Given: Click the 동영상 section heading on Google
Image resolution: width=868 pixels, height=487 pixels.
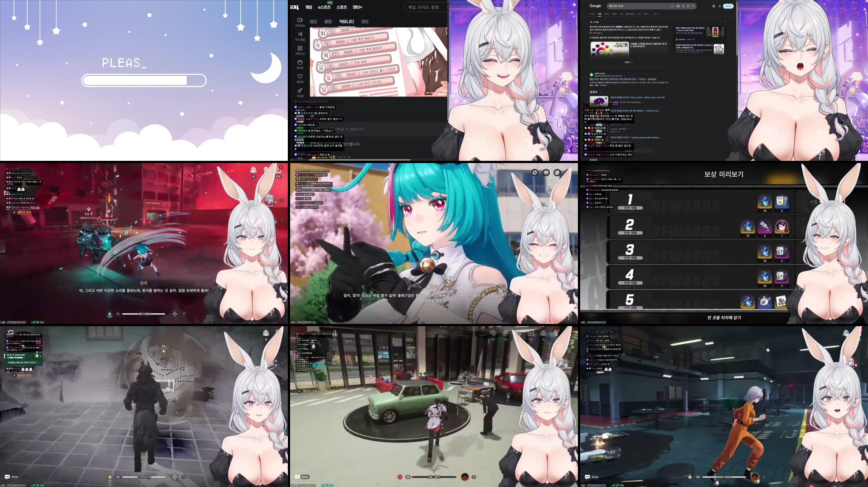Looking at the screenshot, I should tap(593, 92).
